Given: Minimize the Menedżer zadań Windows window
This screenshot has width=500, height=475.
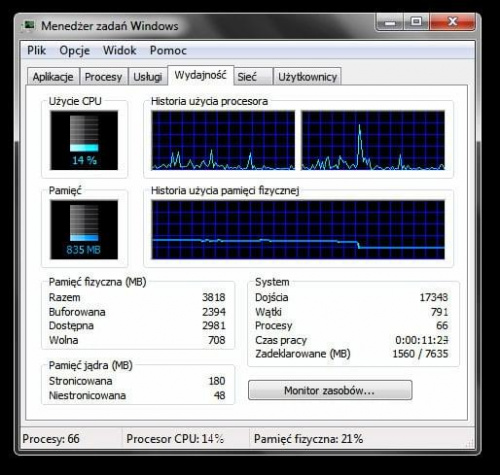Looking at the screenshot, I should point(390,22).
